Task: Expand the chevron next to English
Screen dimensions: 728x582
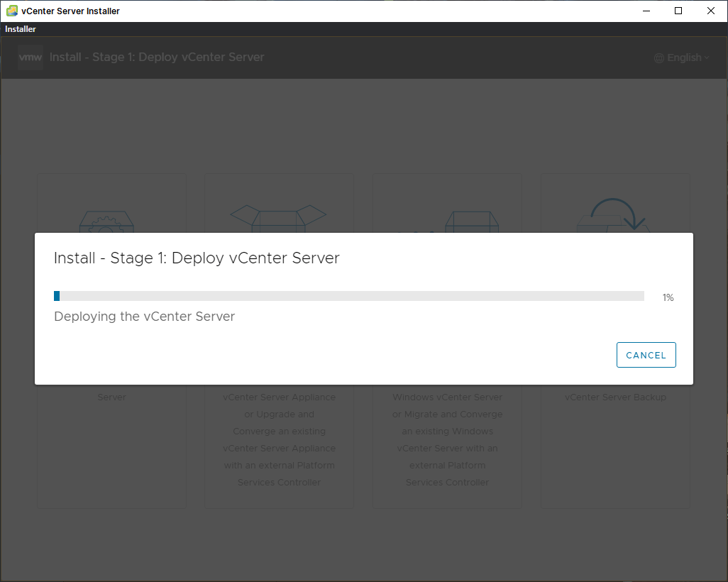Action: [x=707, y=58]
